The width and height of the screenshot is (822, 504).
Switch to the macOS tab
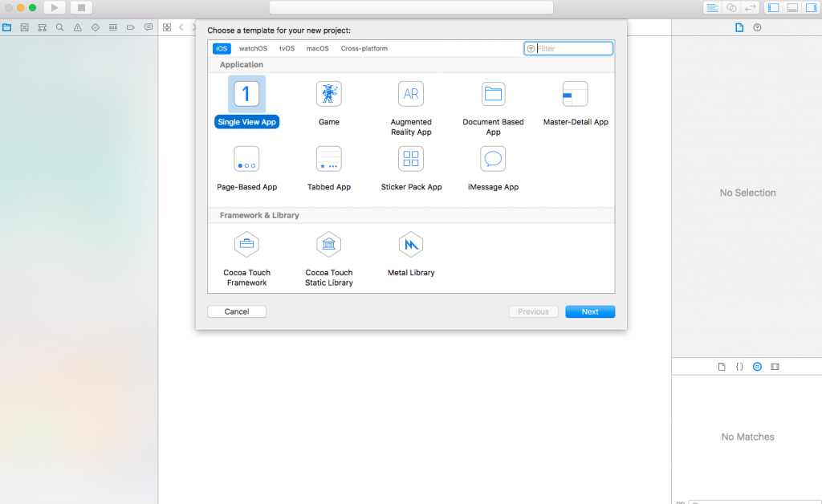318,48
